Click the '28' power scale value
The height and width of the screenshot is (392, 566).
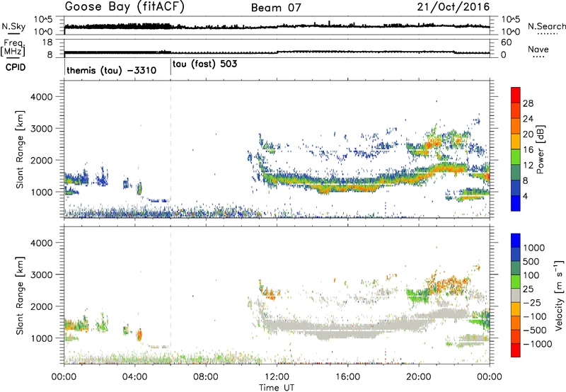[528, 103]
